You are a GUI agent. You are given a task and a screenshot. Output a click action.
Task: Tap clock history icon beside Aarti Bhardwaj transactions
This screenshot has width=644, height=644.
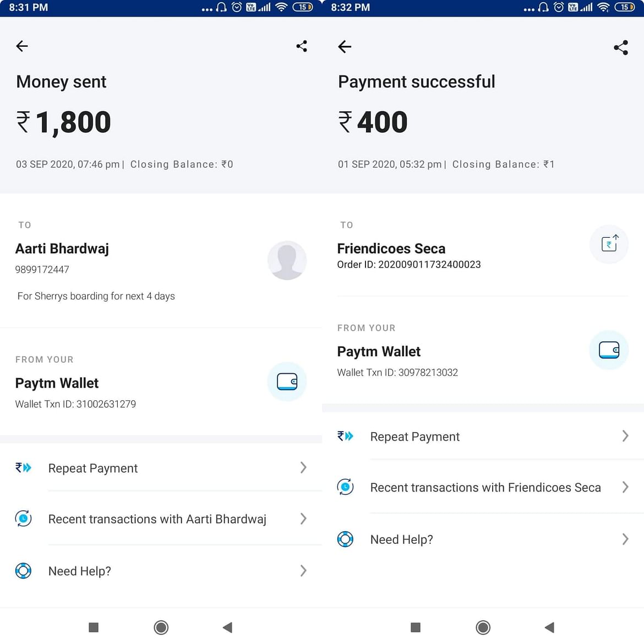tap(24, 519)
